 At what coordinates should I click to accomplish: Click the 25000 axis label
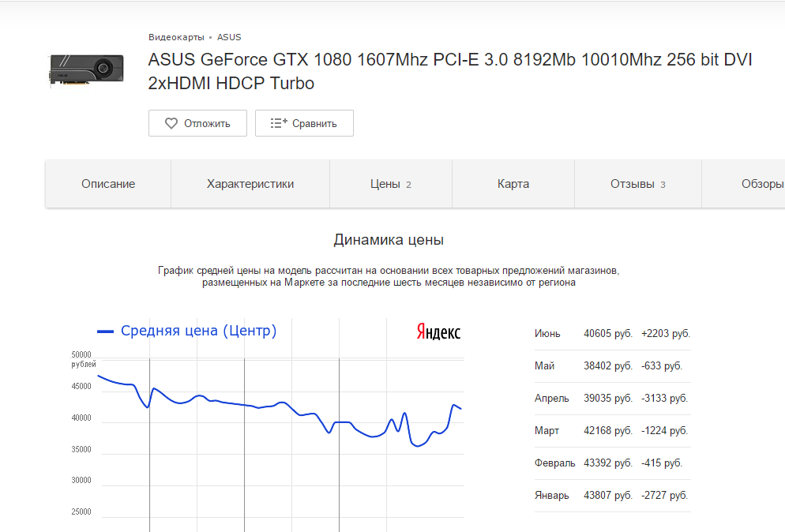pos(81,512)
